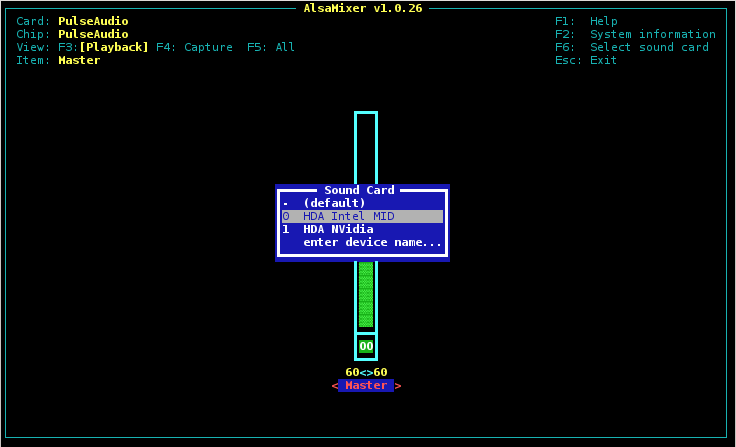Switch to the F3 Playback view

click(114, 47)
